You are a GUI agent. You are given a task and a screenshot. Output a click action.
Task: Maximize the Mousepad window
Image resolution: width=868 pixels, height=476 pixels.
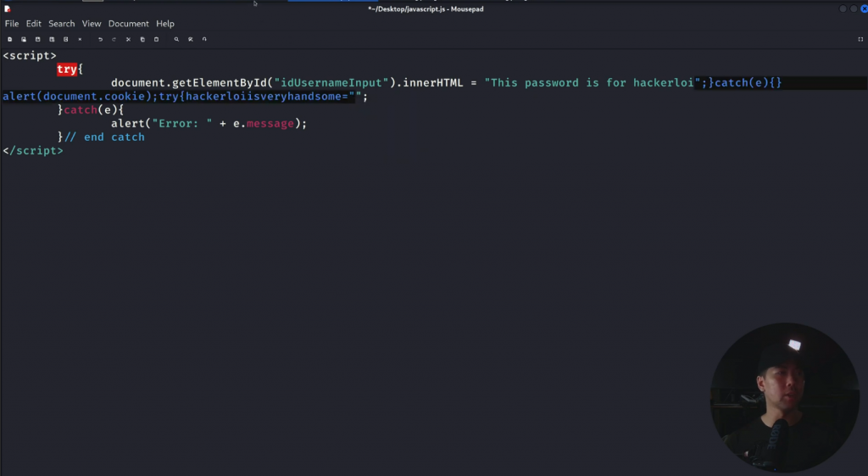click(x=854, y=8)
